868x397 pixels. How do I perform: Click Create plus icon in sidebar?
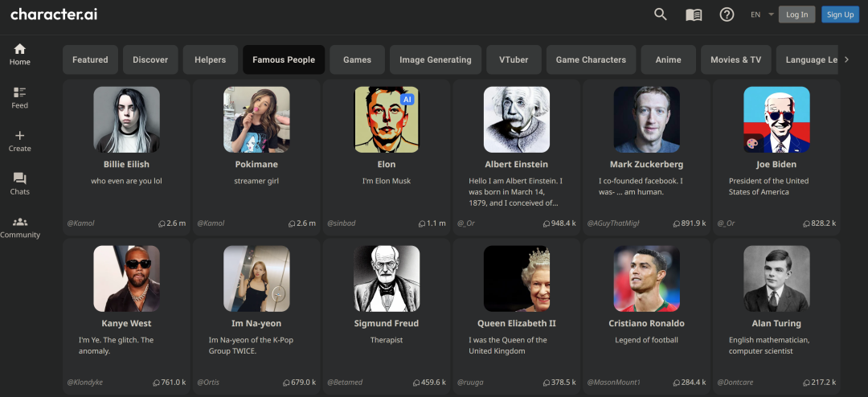(x=20, y=141)
